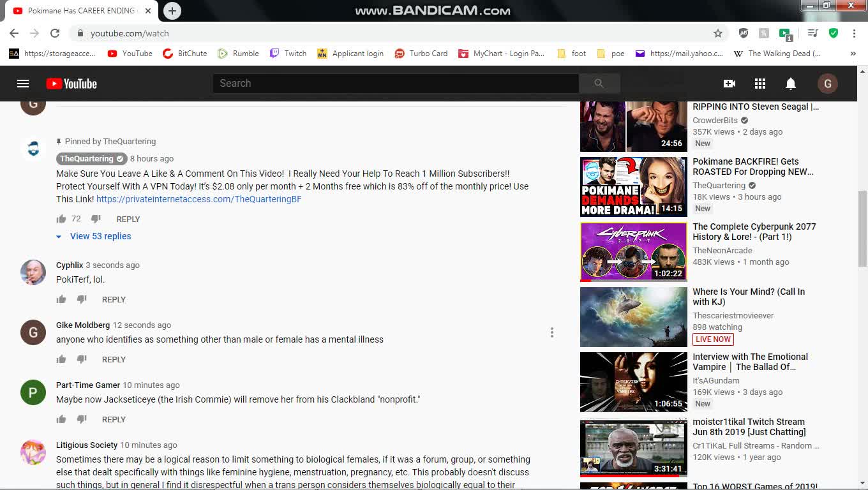
Task: Open the foot bookmarks folder
Action: [x=572, y=54]
